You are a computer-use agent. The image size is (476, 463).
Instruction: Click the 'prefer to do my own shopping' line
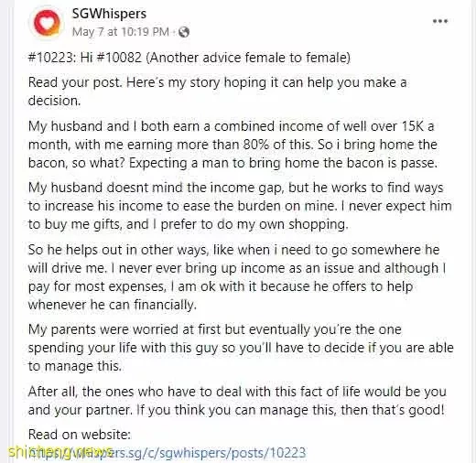188,224
